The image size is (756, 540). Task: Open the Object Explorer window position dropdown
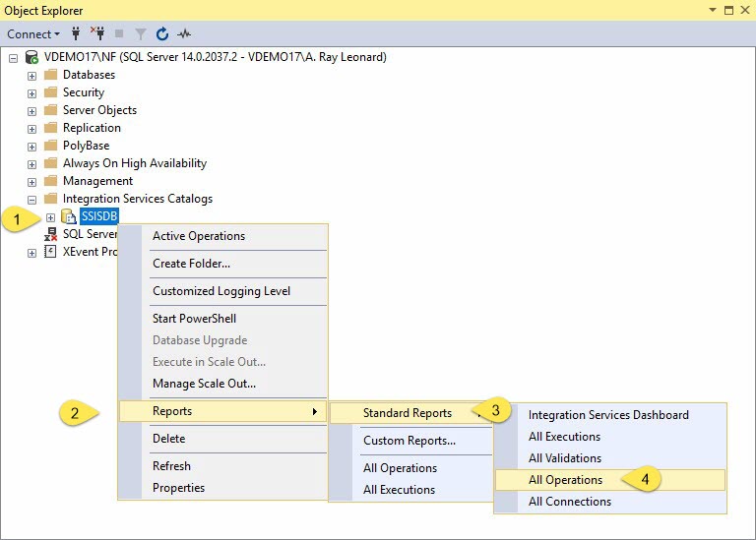coord(713,10)
